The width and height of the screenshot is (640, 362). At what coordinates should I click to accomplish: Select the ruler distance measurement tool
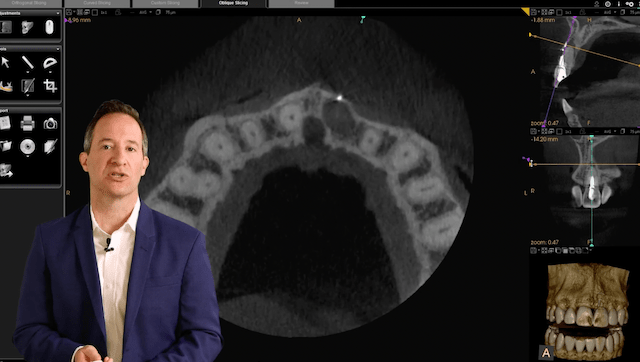(x=27, y=62)
